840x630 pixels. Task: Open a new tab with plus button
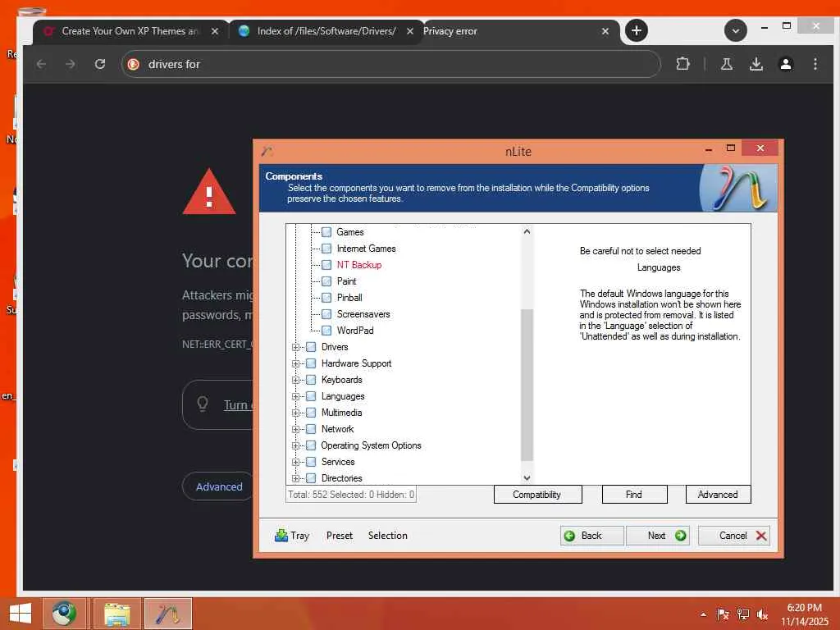point(636,30)
